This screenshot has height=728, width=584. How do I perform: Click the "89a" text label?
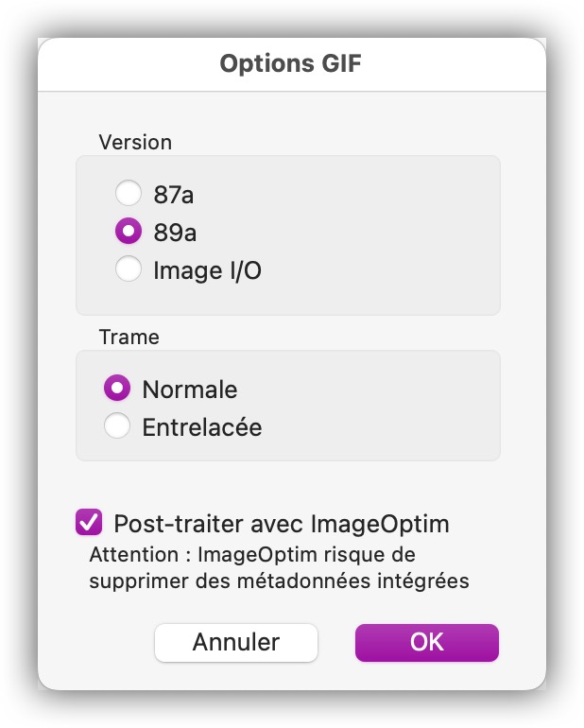point(175,233)
